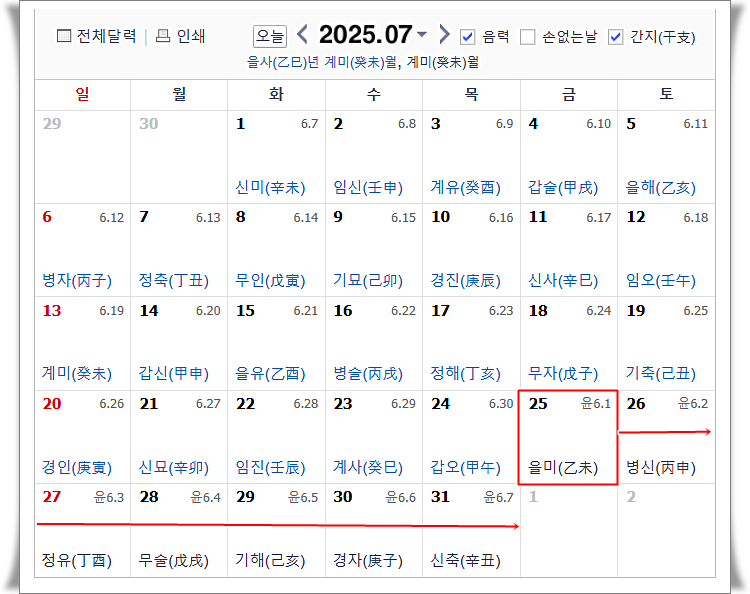Select date 8 with 무인(戊寅)

(276, 250)
